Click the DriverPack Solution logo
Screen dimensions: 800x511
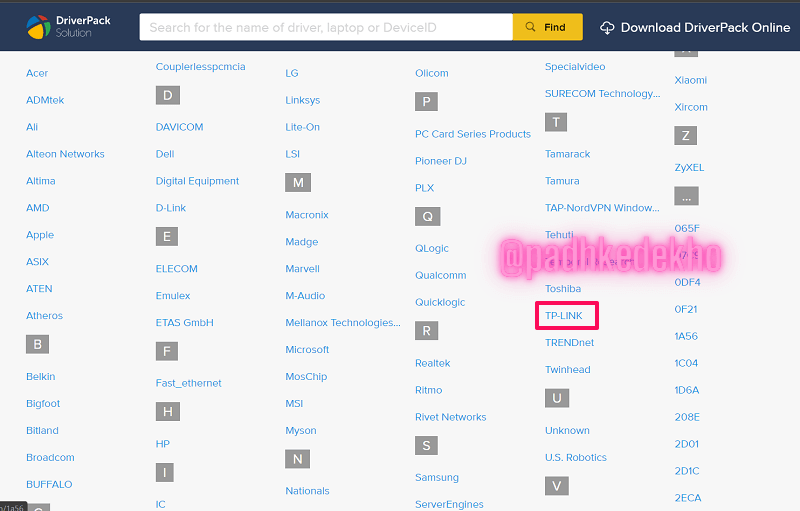click(68, 27)
